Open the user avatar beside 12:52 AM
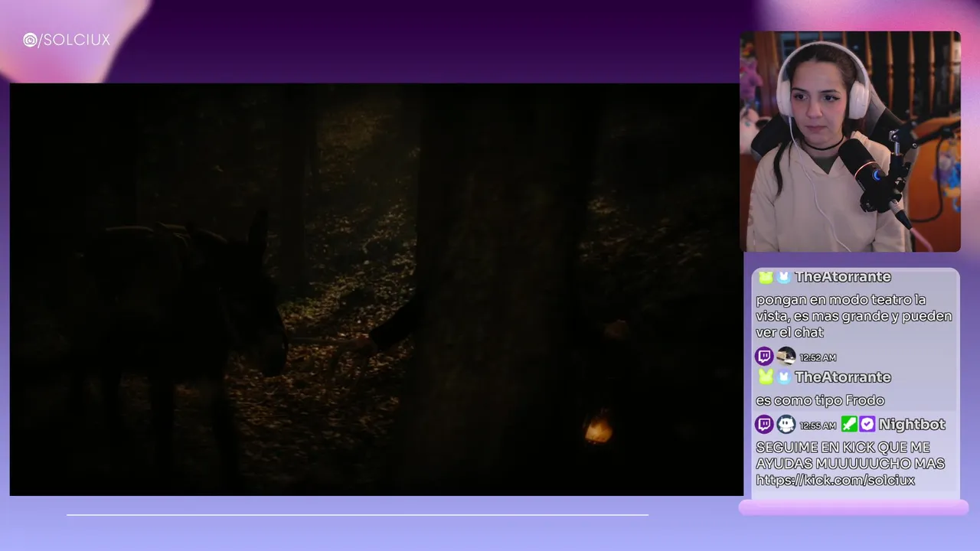The height and width of the screenshot is (551, 980). pos(786,357)
